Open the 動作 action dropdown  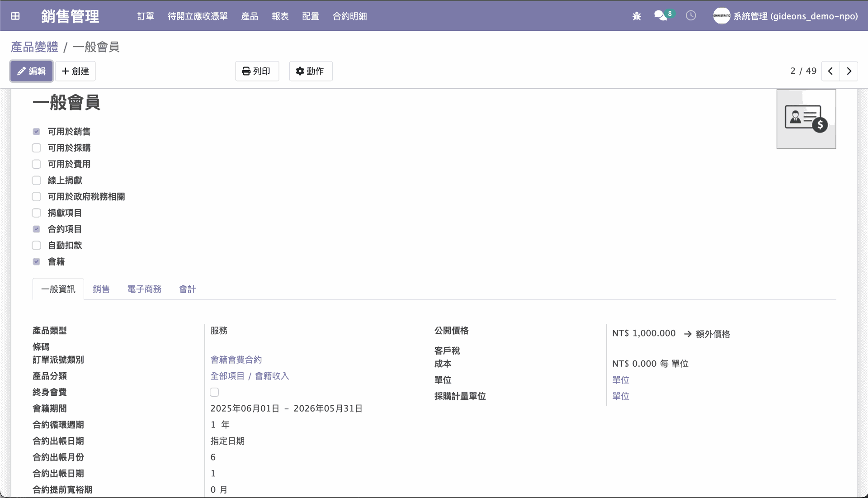311,71
